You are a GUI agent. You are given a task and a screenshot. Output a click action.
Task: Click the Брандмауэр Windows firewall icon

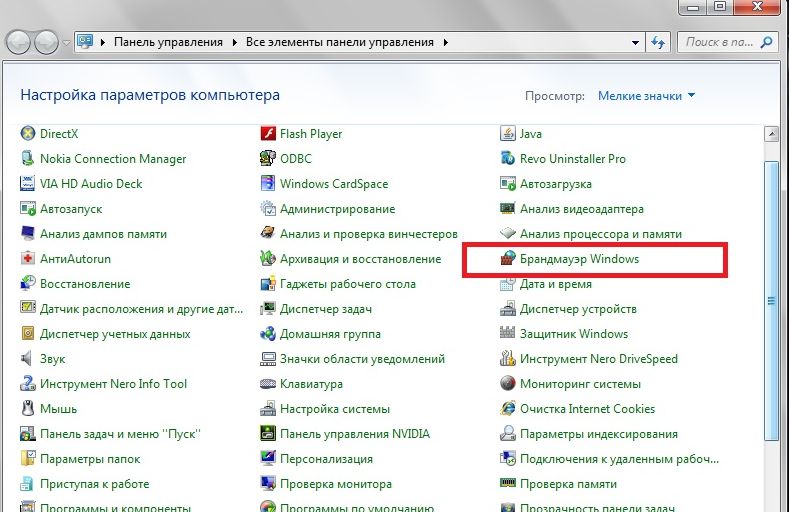coord(508,259)
